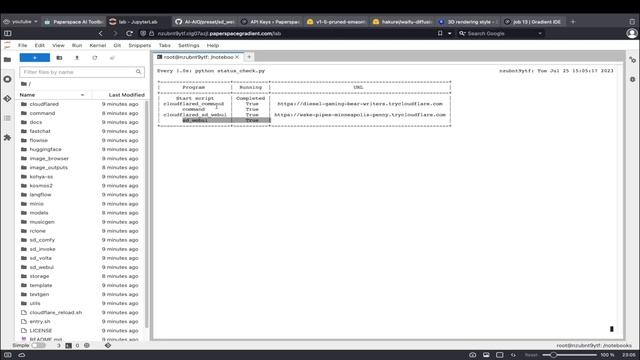Screen dimensions: 640x360
Task: Switch to the Paperspace AI Toolbox browser tab
Action: click(74, 22)
